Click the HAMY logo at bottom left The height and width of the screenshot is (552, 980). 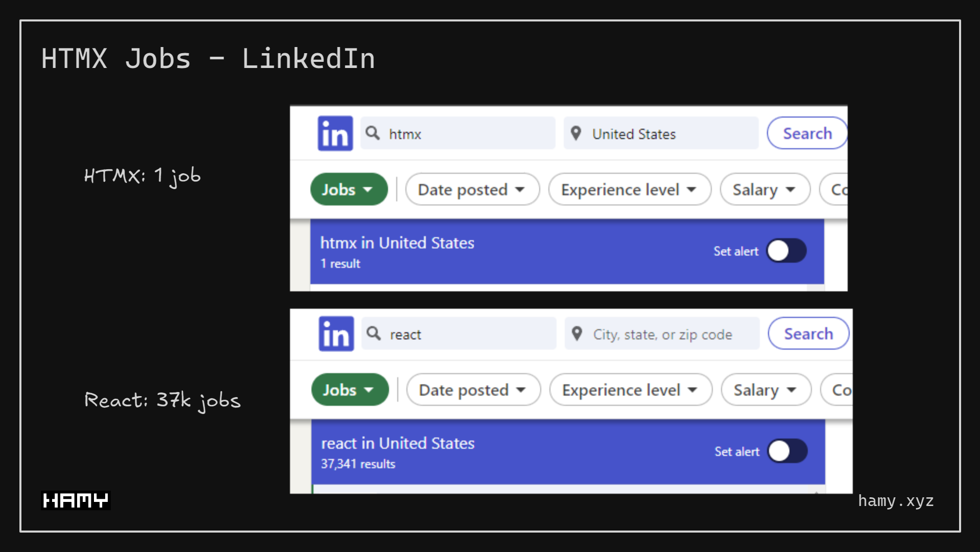tap(75, 500)
